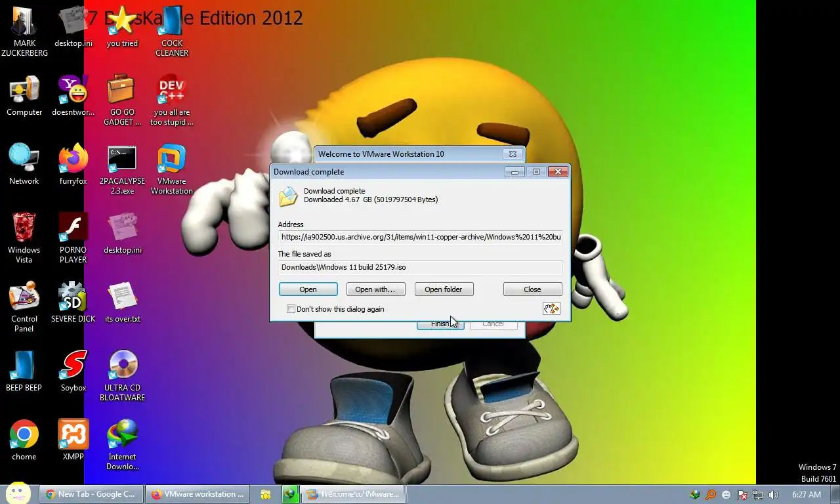Viewport: 840px width, 504px height.
Task: Launch the ULTRA CD BLOATWARE shortcut
Action: [x=123, y=377]
